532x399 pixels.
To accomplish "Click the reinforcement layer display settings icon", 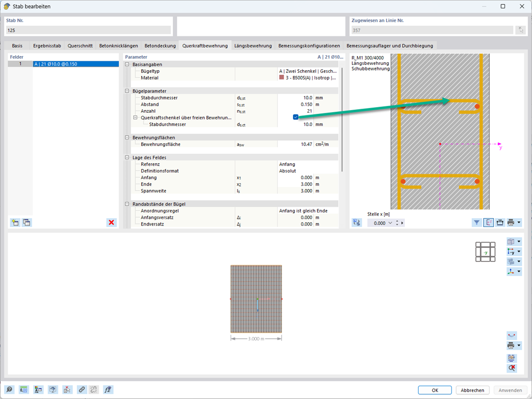I will pos(512,358).
